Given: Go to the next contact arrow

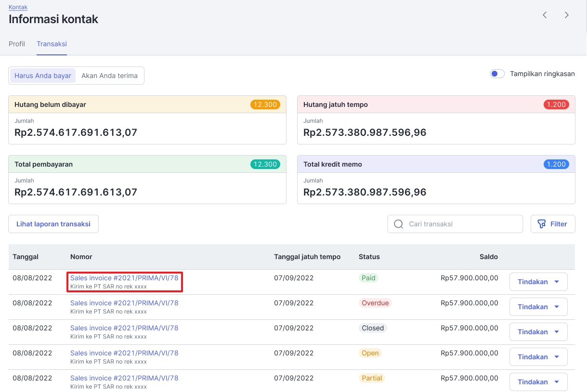Looking at the screenshot, I should (567, 15).
